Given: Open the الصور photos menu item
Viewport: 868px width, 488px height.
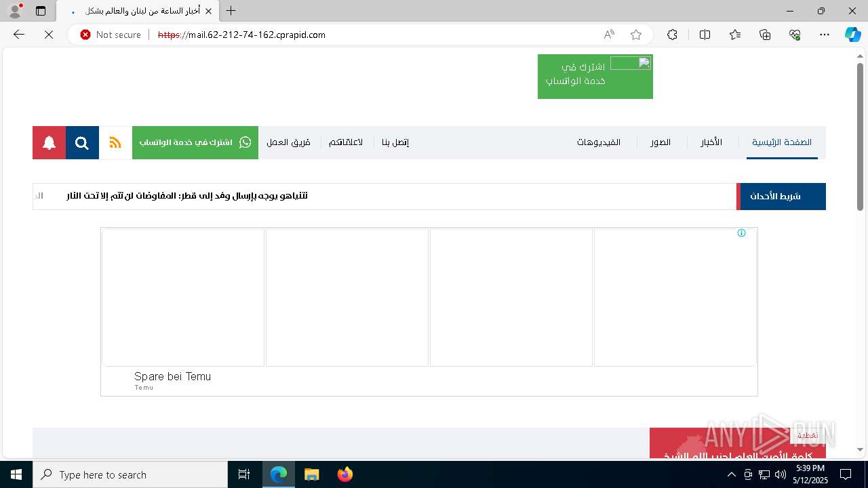Looking at the screenshot, I should coord(660,142).
